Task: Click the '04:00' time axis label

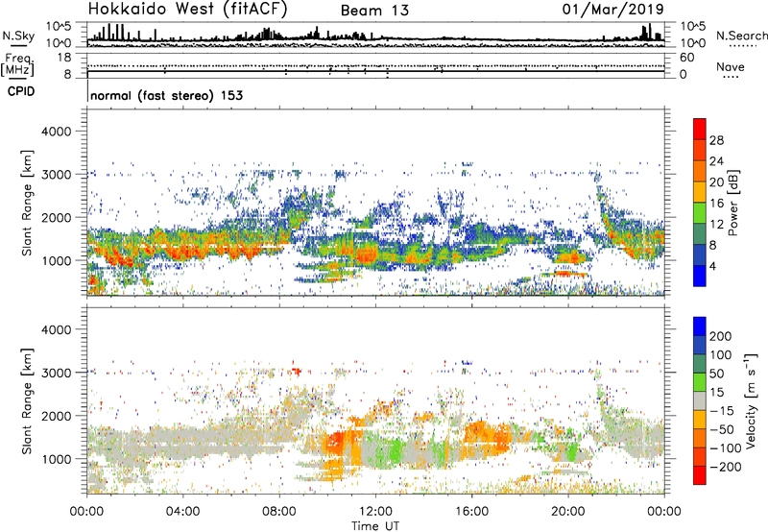Action: pyautogui.click(x=182, y=512)
